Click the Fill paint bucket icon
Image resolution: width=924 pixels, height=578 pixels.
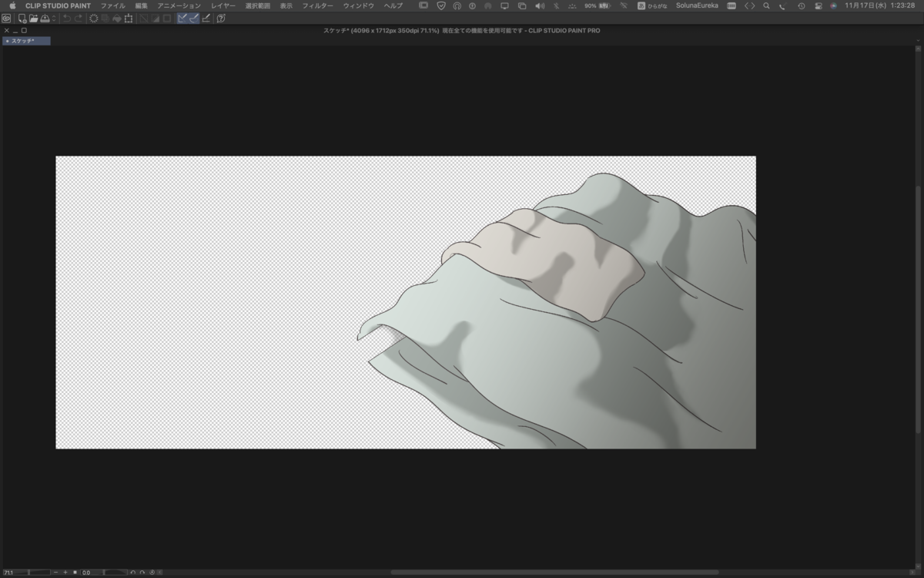click(116, 18)
